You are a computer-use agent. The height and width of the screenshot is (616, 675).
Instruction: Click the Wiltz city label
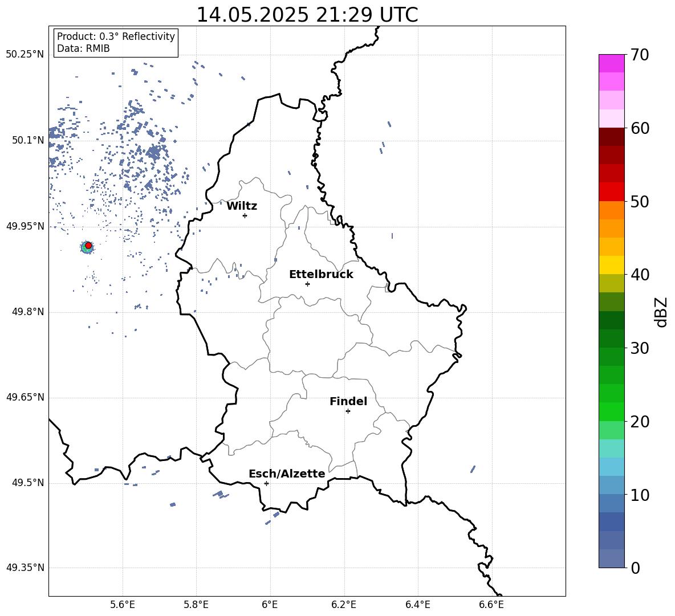242,206
